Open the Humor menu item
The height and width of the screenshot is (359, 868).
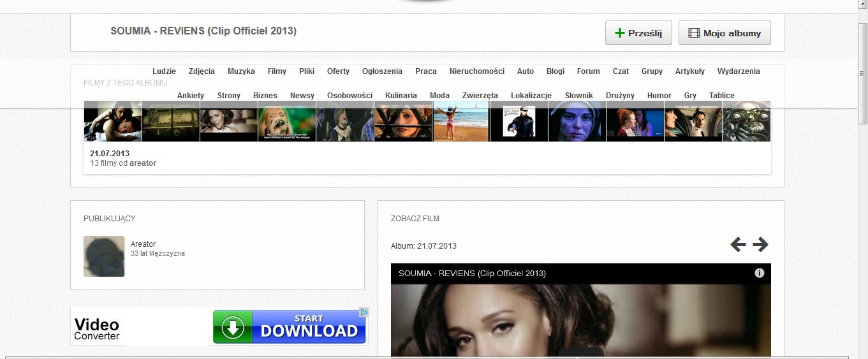659,96
